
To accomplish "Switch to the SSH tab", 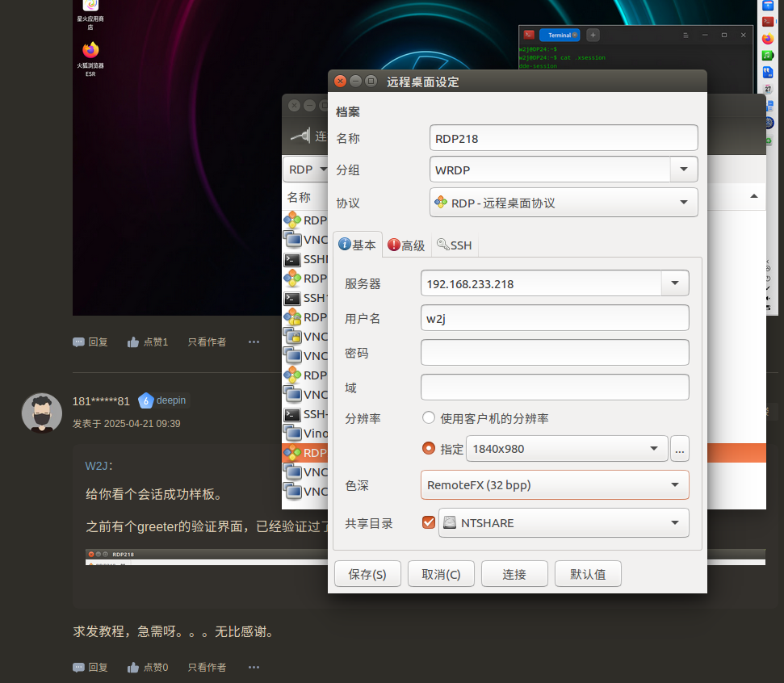I will (455, 245).
